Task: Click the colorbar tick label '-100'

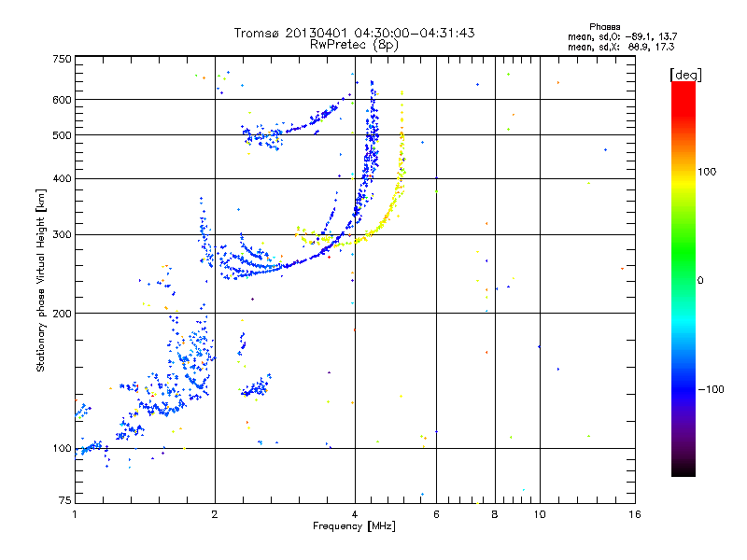Action: pos(712,389)
